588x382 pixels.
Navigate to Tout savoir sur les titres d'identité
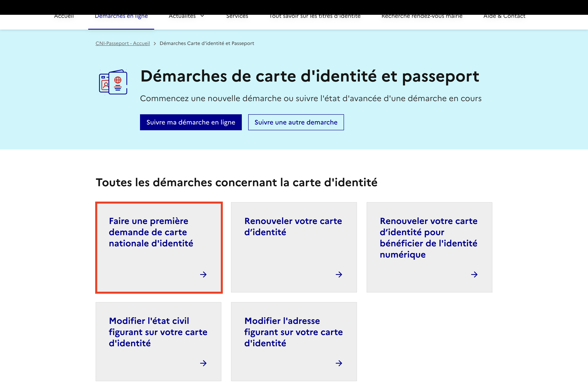(x=315, y=16)
